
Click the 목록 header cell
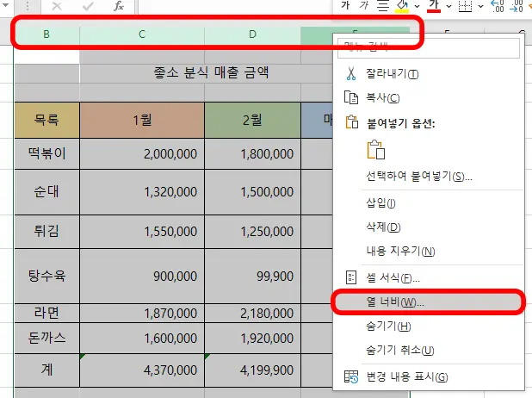click(46, 121)
